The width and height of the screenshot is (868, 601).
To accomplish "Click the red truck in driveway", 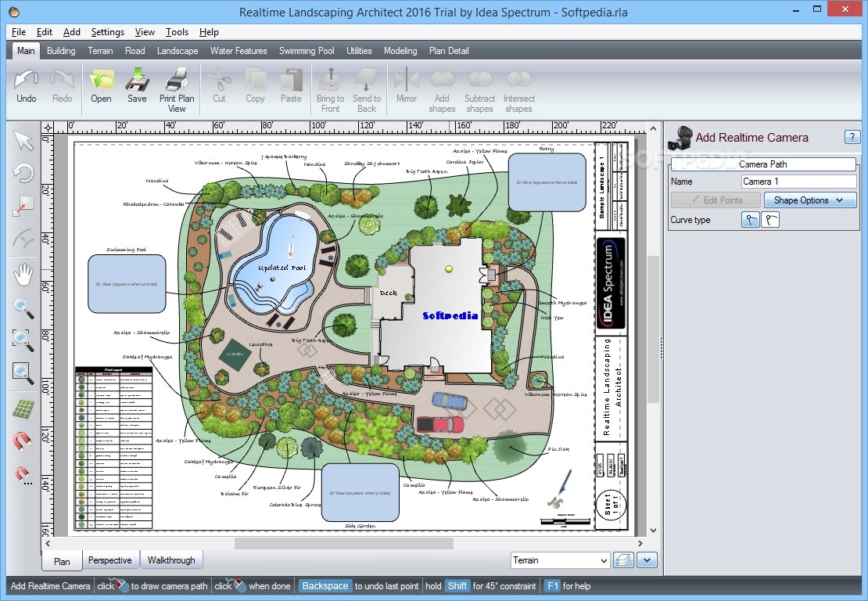I will pos(440,424).
